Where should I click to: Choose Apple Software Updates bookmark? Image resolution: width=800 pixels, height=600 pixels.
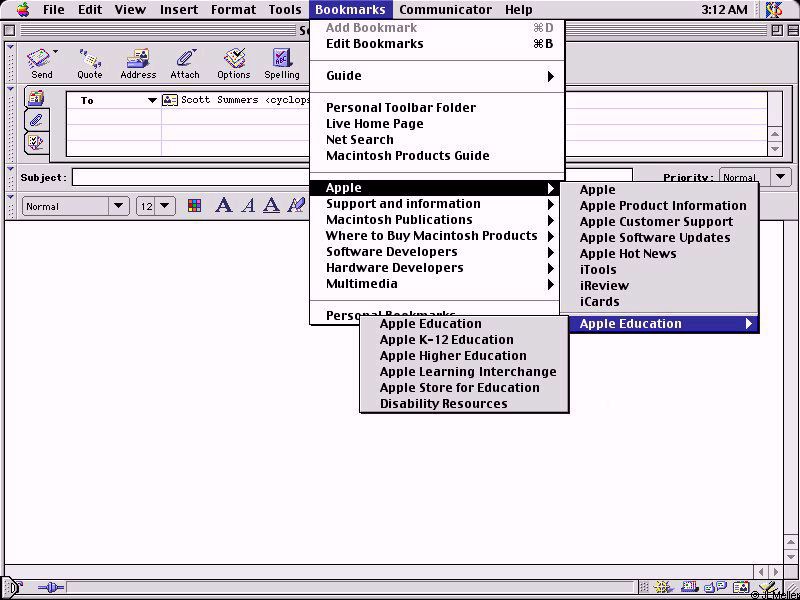point(659,238)
